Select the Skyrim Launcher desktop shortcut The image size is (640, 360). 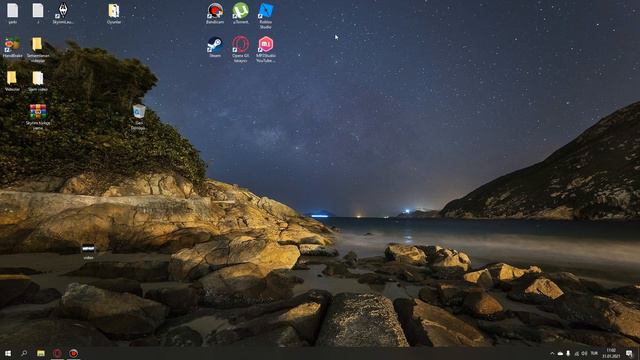[x=63, y=13]
